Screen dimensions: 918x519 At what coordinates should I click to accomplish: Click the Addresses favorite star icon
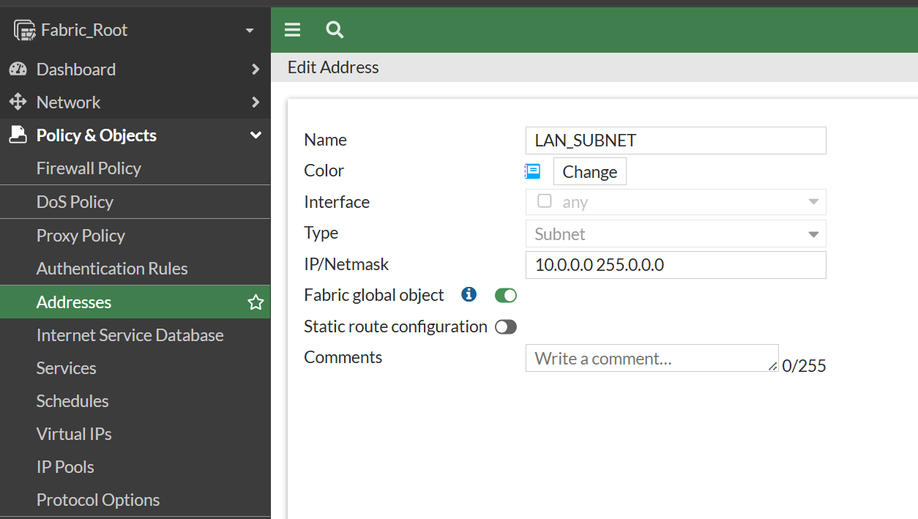click(256, 302)
